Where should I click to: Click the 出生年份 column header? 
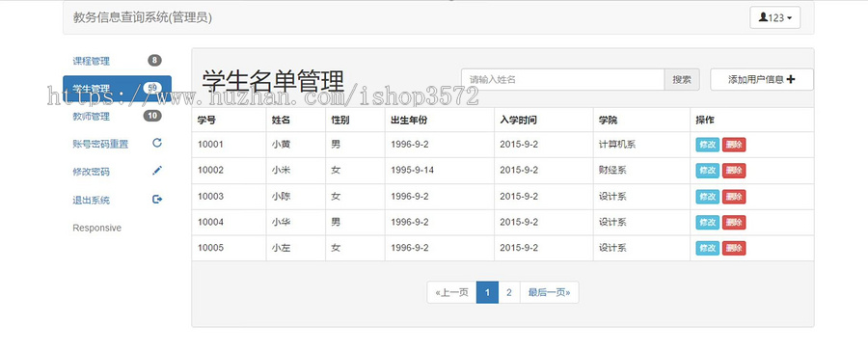point(409,121)
